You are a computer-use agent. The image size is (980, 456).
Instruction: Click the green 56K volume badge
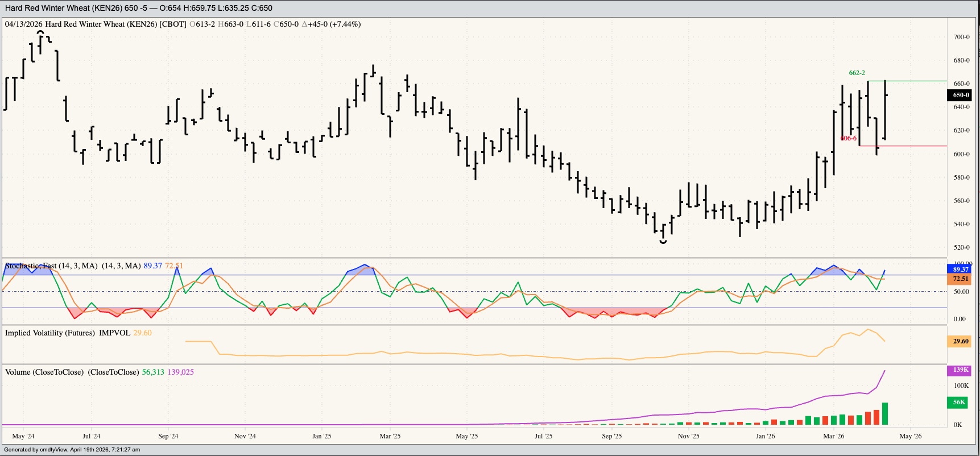point(959,403)
